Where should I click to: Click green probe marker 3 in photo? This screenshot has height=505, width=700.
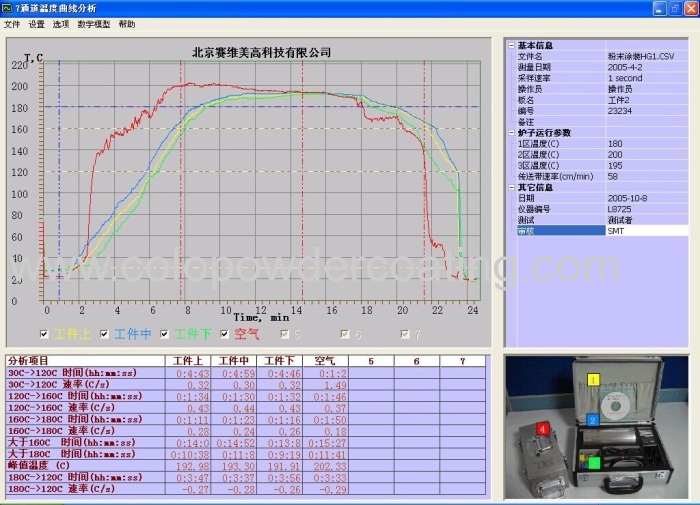coord(592,462)
